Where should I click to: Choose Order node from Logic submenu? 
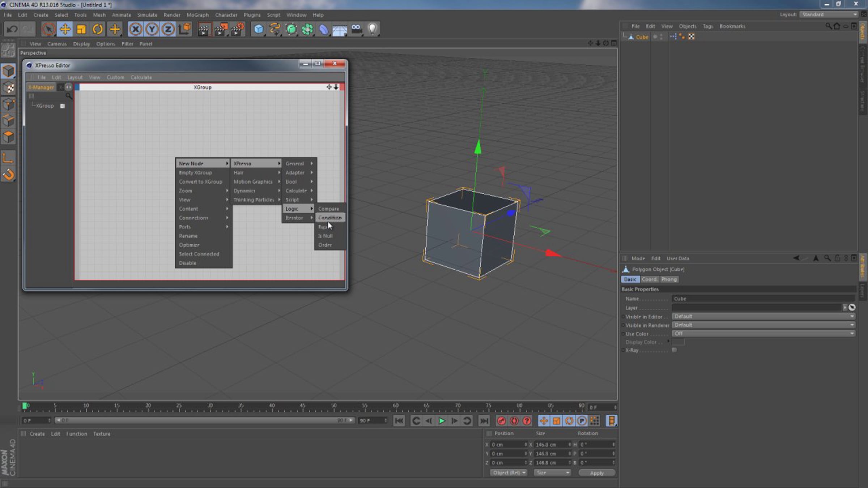pyautogui.click(x=325, y=245)
